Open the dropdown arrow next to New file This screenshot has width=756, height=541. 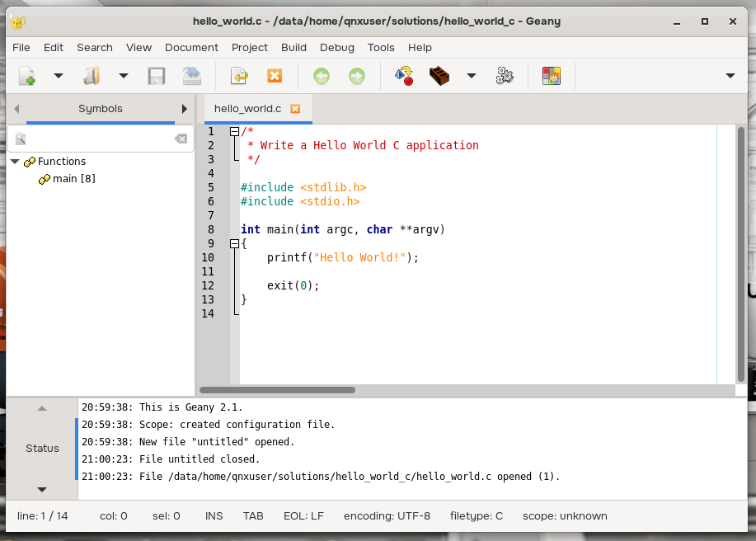[x=59, y=77]
